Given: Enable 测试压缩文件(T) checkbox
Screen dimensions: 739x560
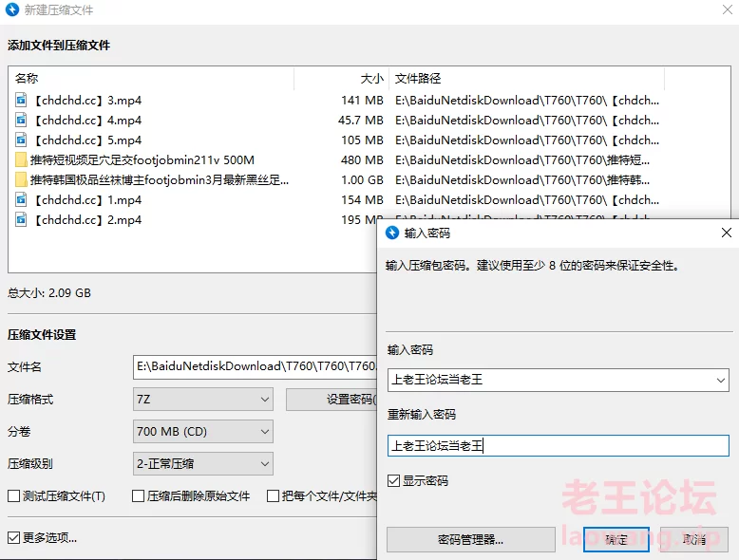Looking at the screenshot, I should [x=13, y=496].
